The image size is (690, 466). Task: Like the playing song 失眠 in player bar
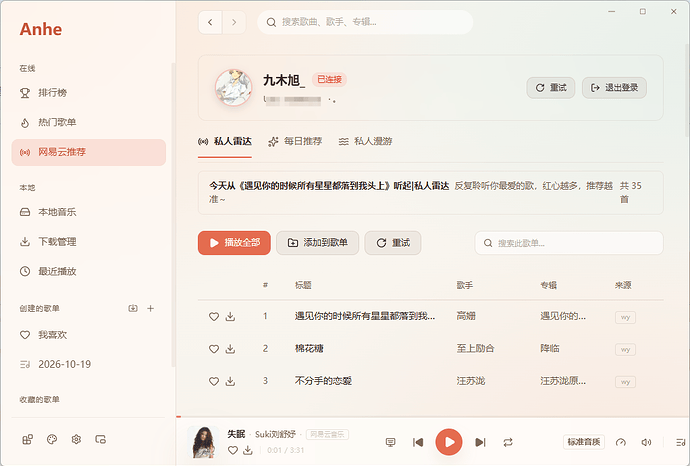click(x=233, y=450)
